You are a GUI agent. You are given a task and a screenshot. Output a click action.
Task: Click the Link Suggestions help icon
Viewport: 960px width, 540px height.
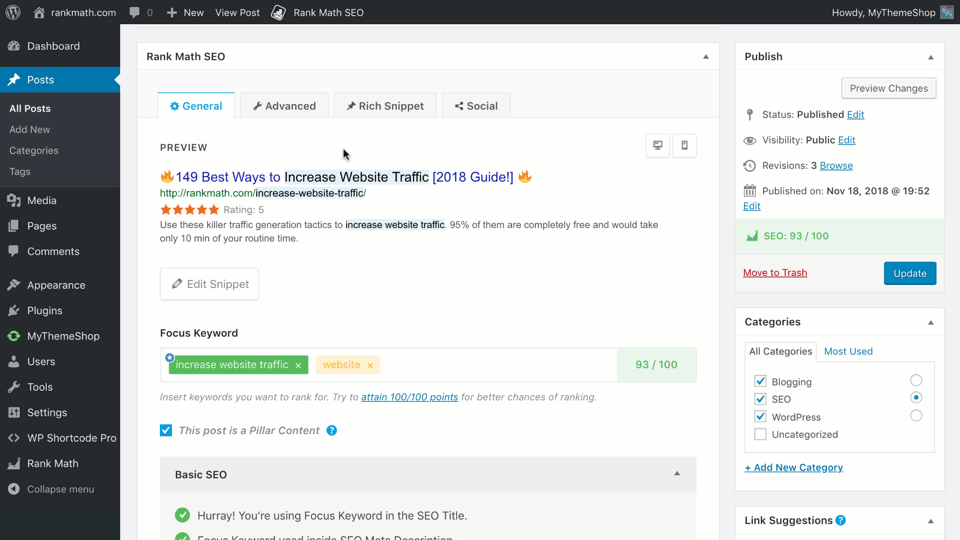point(840,520)
